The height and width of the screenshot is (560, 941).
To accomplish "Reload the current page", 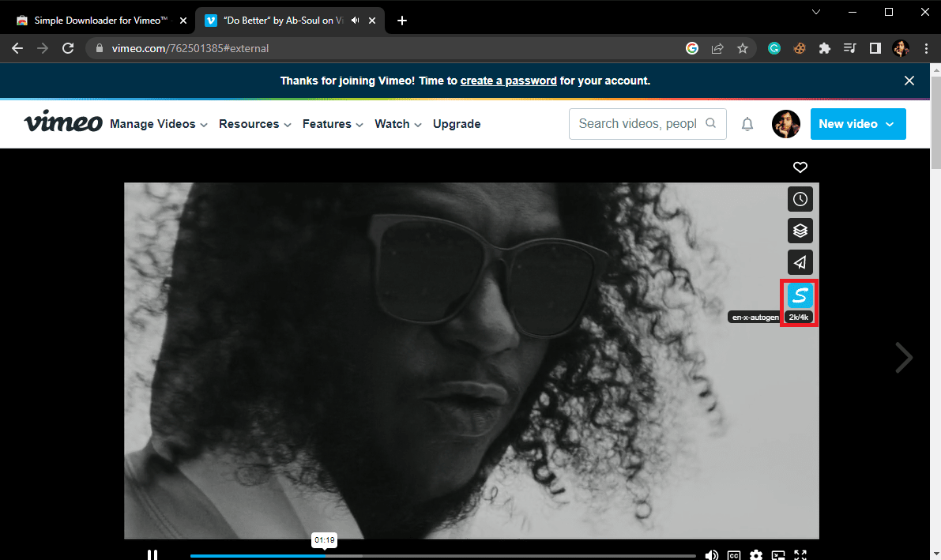I will point(69,49).
